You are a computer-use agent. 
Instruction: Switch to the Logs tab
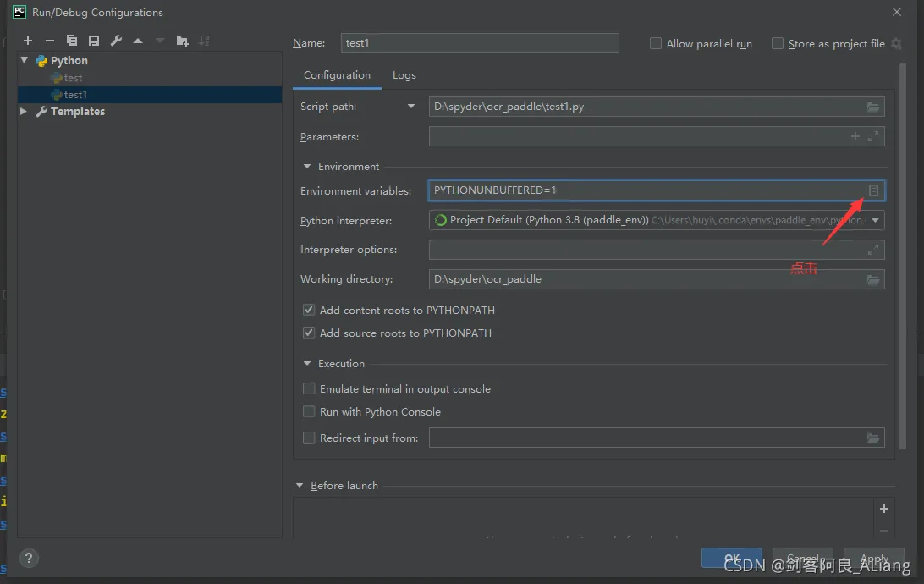pos(404,75)
